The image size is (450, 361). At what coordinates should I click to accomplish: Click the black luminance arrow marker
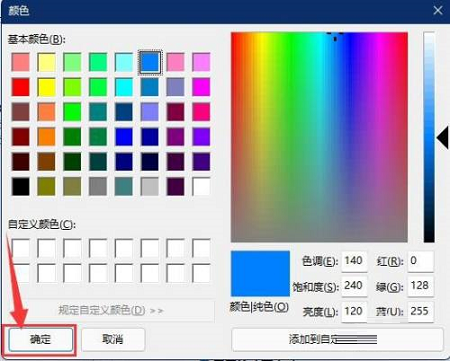tap(443, 137)
